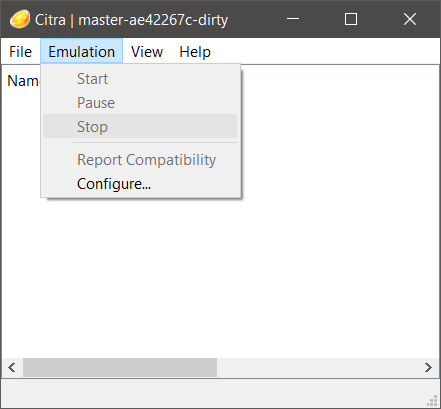Choose Pause in the Emulation menu

tap(140, 103)
